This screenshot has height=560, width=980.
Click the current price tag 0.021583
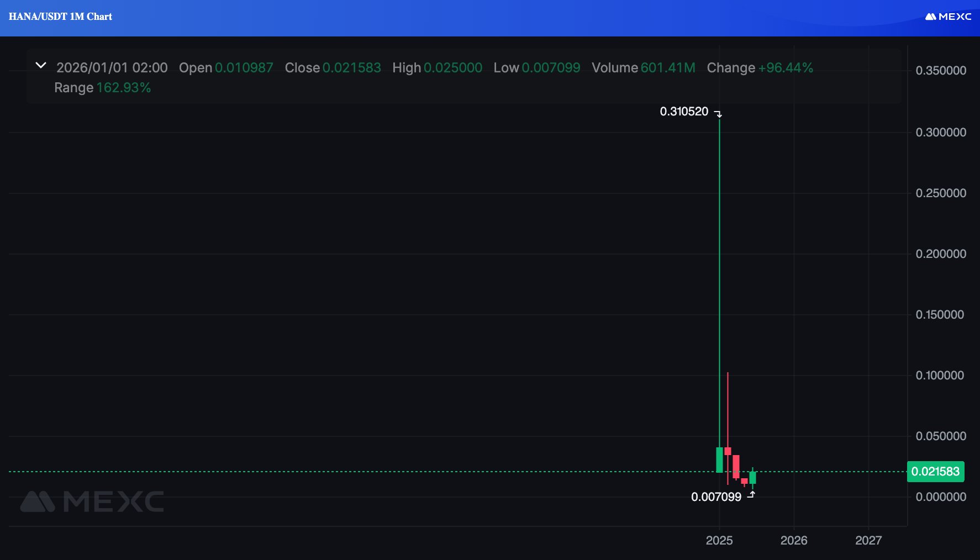click(x=935, y=472)
